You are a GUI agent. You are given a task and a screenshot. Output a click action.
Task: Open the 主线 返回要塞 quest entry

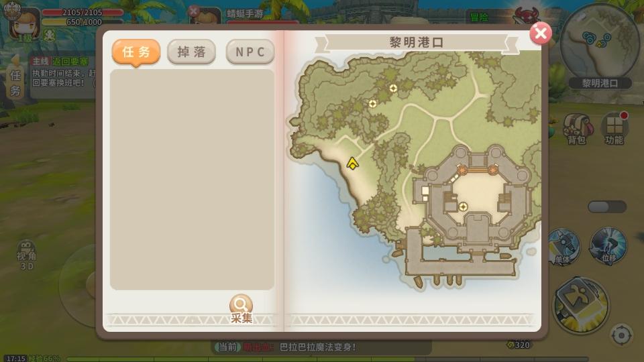click(62, 72)
